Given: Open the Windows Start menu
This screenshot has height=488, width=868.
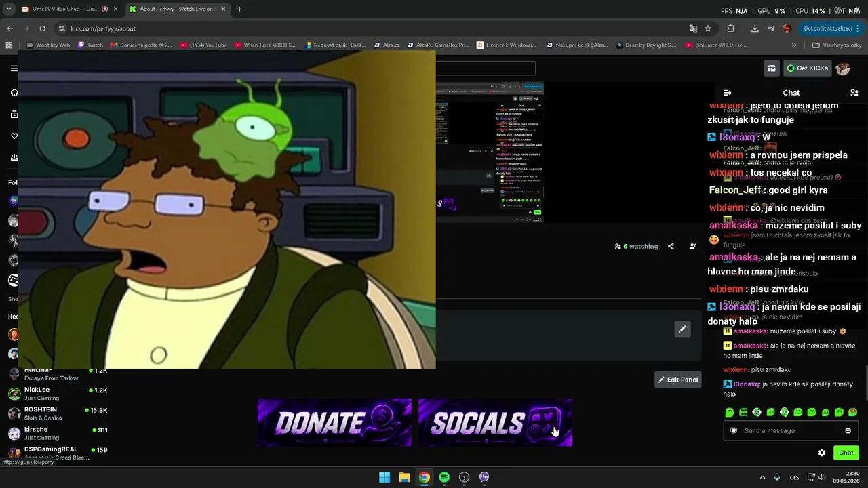Looking at the screenshot, I should click(x=384, y=477).
